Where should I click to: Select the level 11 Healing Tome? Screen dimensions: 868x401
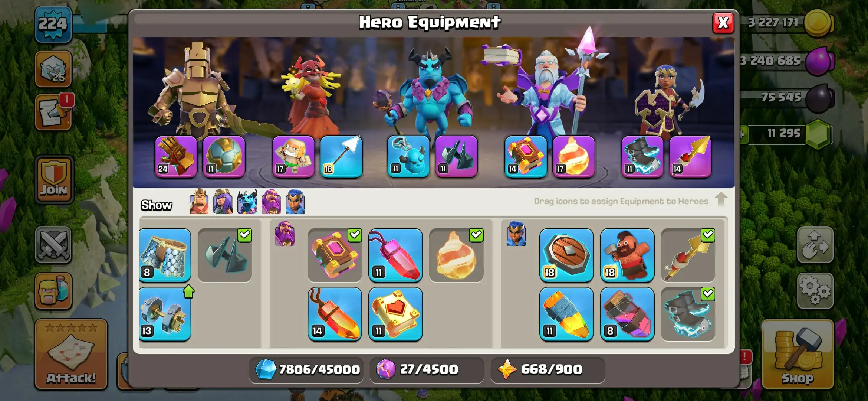pos(395,314)
